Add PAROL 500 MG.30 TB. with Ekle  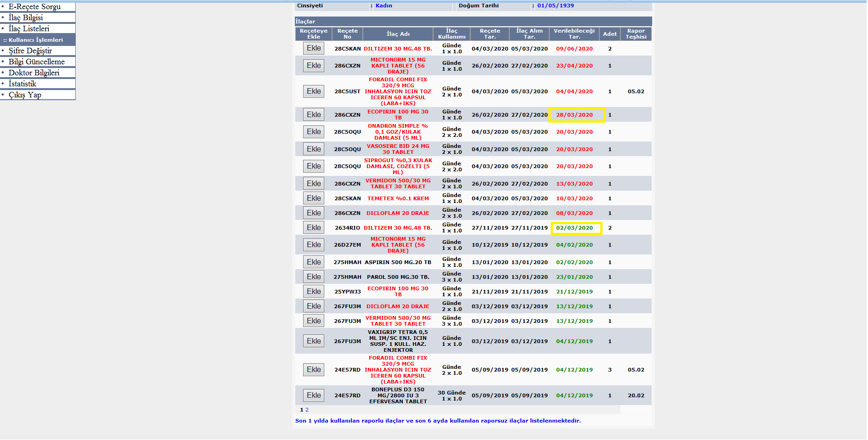click(314, 277)
